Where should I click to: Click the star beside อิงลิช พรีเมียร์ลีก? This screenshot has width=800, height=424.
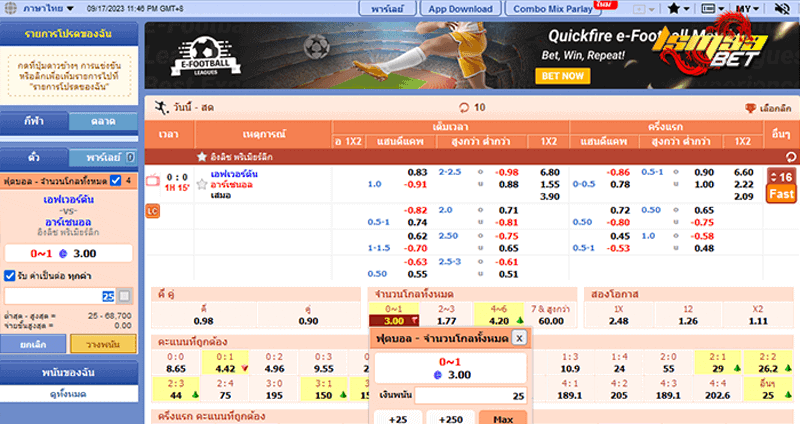tap(202, 157)
